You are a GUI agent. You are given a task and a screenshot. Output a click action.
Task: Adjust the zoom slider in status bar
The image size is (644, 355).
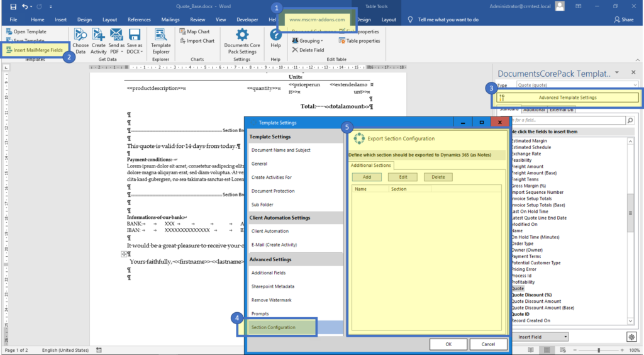pos(599,350)
